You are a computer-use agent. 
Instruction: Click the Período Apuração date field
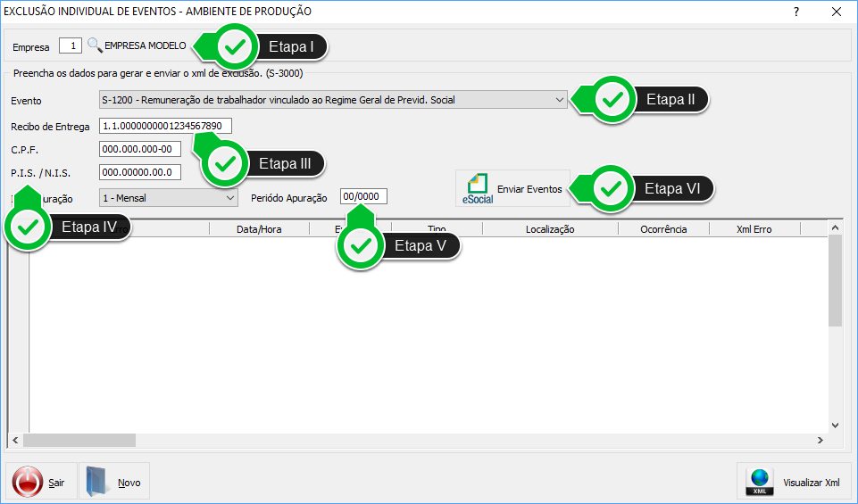point(364,197)
